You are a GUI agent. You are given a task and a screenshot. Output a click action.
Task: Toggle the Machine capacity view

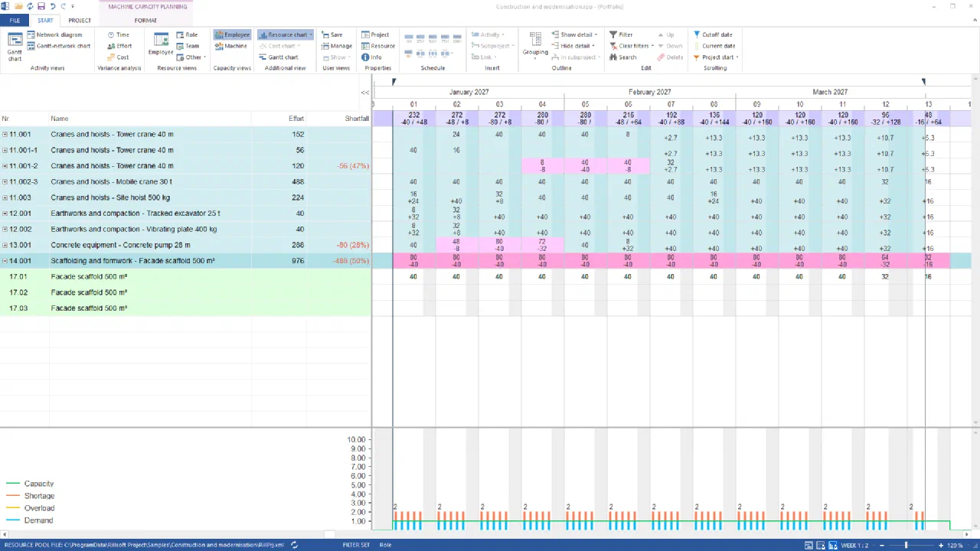pyautogui.click(x=230, y=46)
